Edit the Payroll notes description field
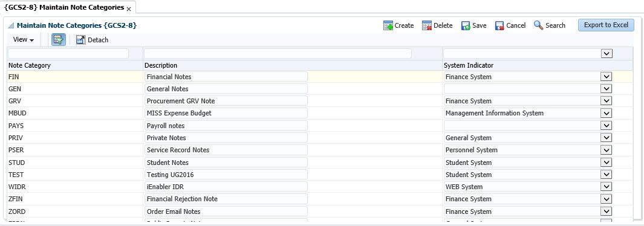This screenshot has width=644, height=226. (226, 126)
